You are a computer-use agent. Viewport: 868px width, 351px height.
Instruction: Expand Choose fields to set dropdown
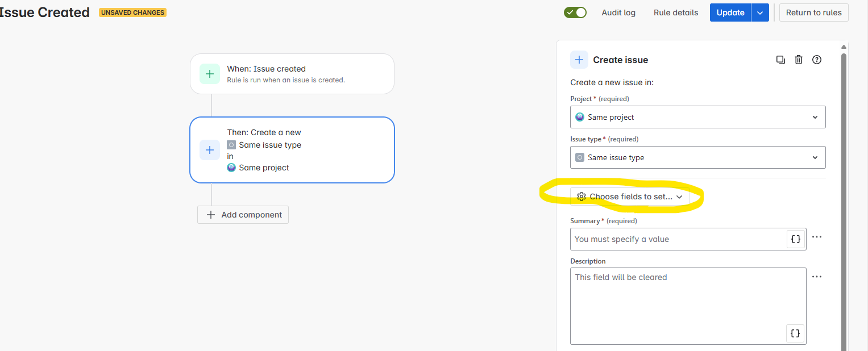coord(629,197)
